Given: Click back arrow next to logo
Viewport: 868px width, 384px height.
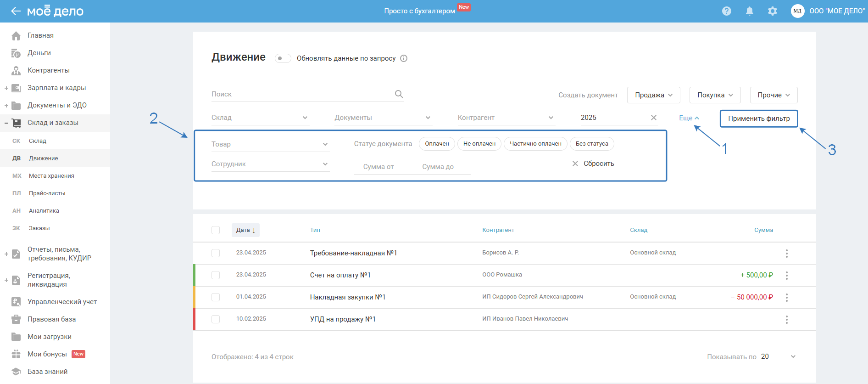Looking at the screenshot, I should point(16,11).
